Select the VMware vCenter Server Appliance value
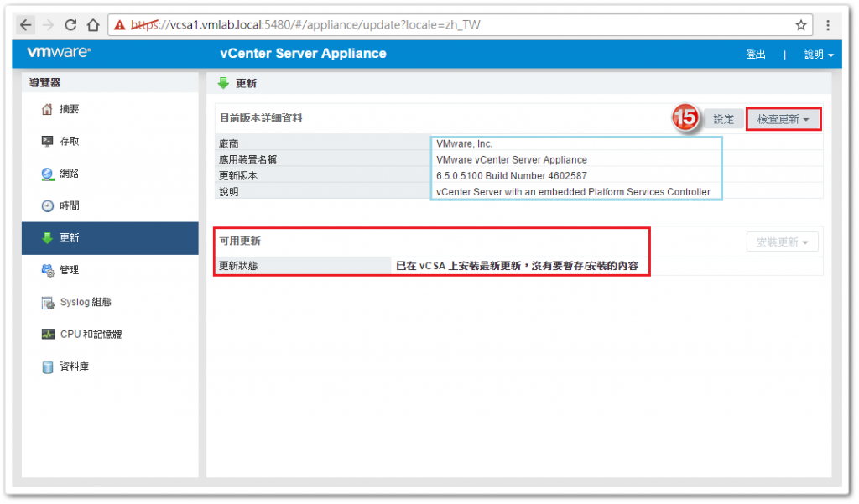 pos(512,160)
